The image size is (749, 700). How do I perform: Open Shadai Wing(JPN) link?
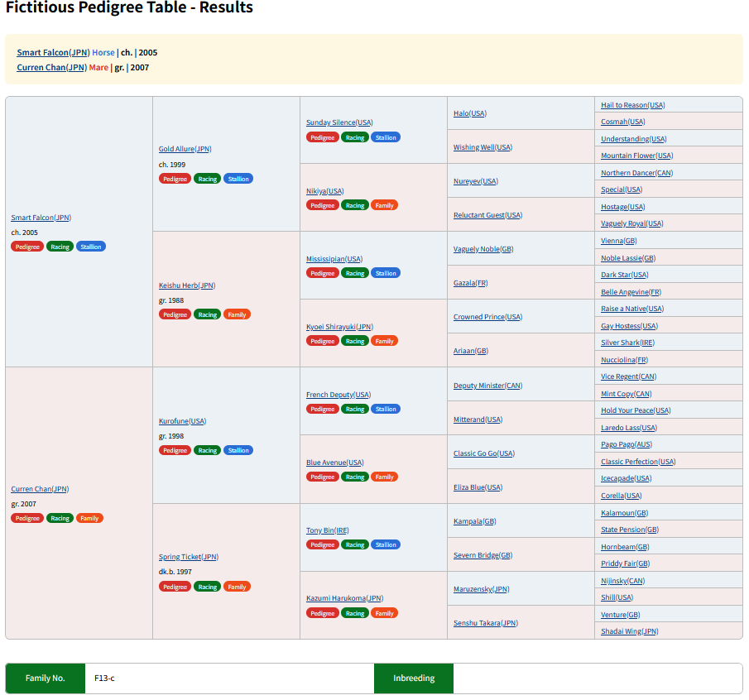pos(630,631)
